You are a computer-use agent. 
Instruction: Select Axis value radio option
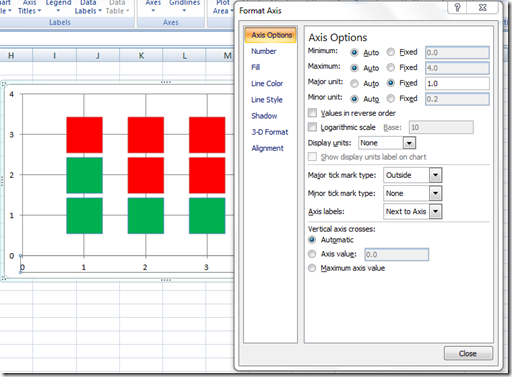tap(312, 254)
